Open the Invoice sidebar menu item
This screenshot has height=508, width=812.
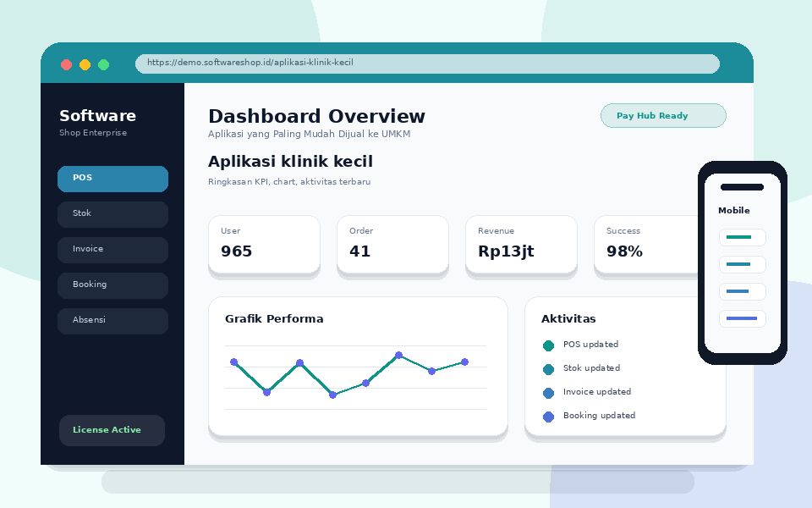coord(112,250)
